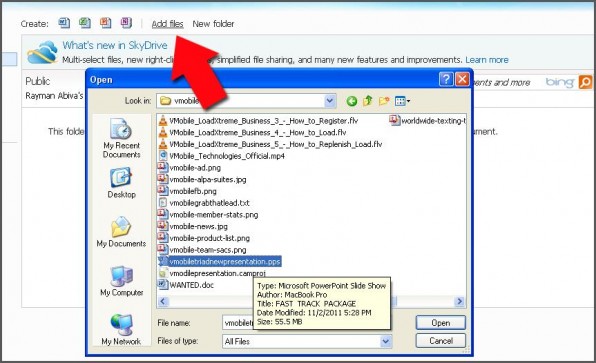Create new folder in Open dialog

tap(384, 101)
